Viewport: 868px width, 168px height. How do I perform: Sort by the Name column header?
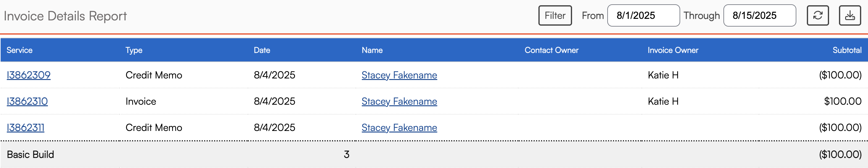click(x=372, y=50)
